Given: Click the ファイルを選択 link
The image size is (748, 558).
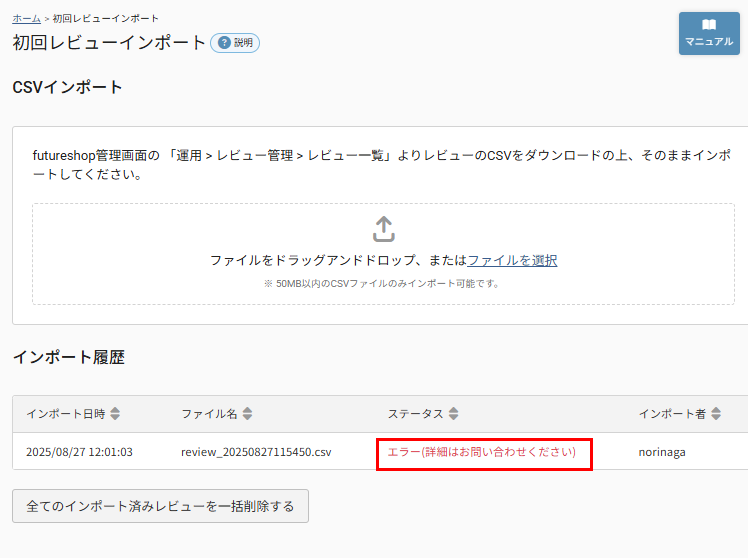Looking at the screenshot, I should [512, 260].
